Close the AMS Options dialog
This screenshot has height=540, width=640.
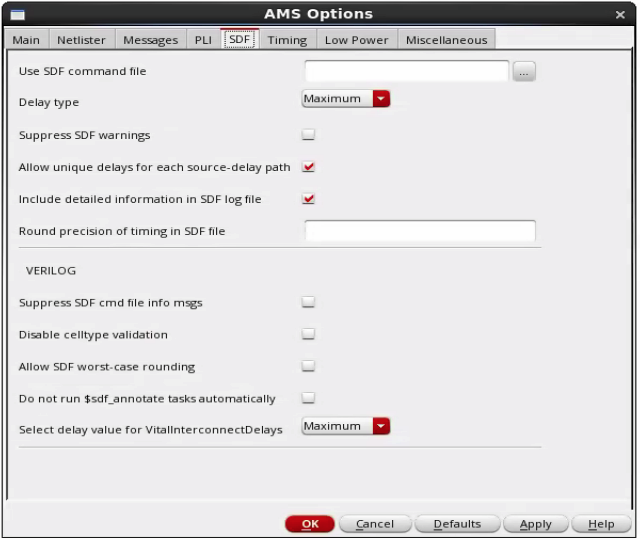coord(620,14)
